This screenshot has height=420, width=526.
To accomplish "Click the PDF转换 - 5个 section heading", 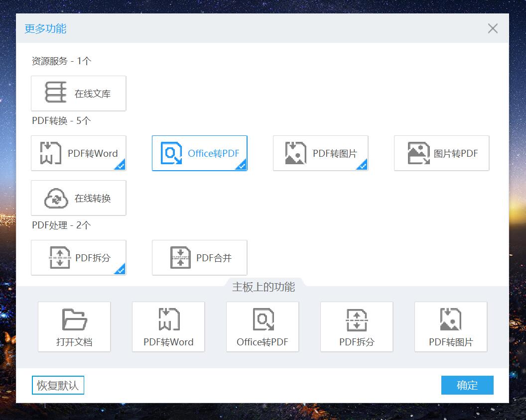I will click(x=61, y=120).
